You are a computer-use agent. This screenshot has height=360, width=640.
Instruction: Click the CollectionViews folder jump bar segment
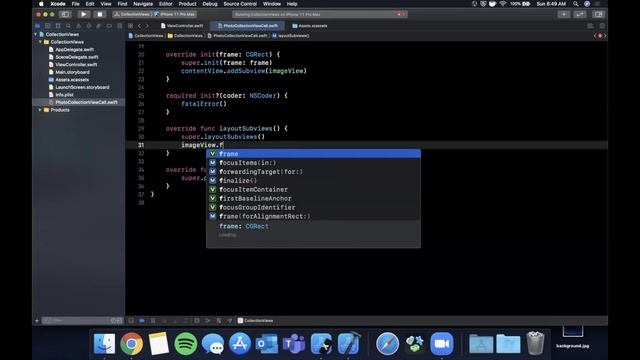185,36
